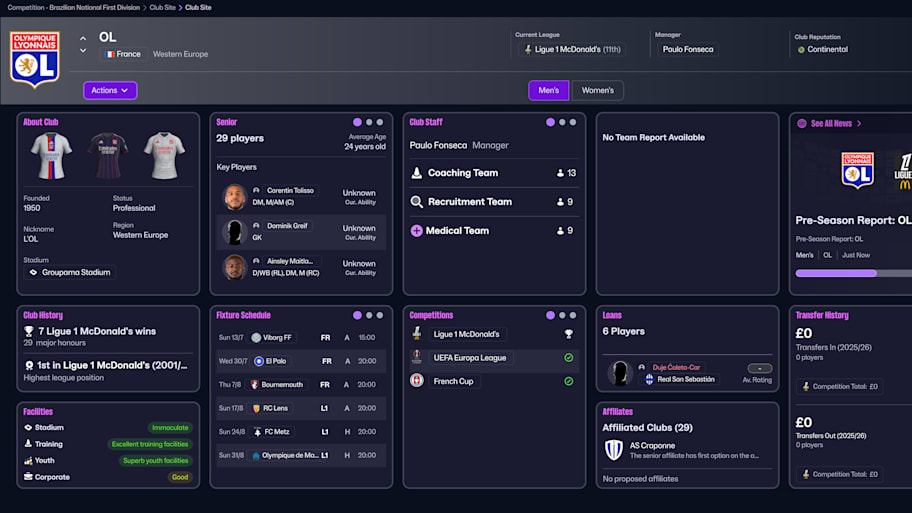Click breadcrumb Competition - Brazilian National First Division
This screenshot has width=912, height=513.
pyautogui.click(x=73, y=8)
